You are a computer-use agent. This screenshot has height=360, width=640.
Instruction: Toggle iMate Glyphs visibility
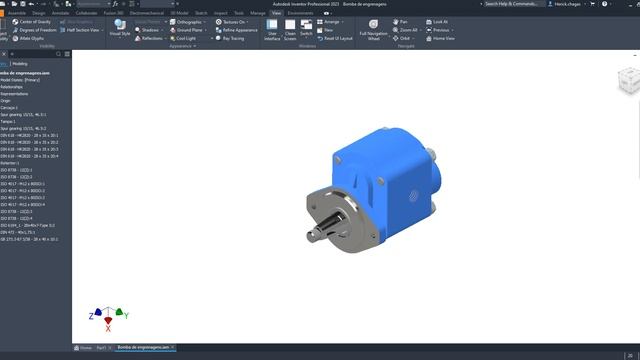28,38
